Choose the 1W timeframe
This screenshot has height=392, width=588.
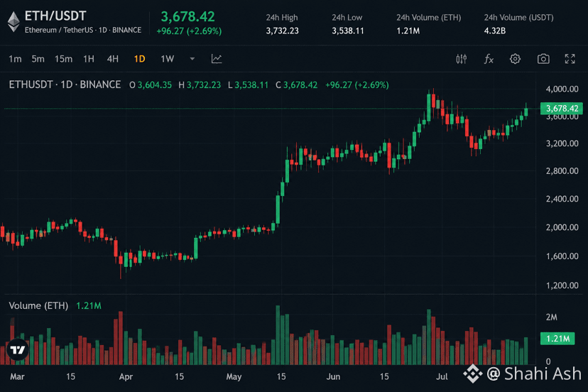click(168, 59)
